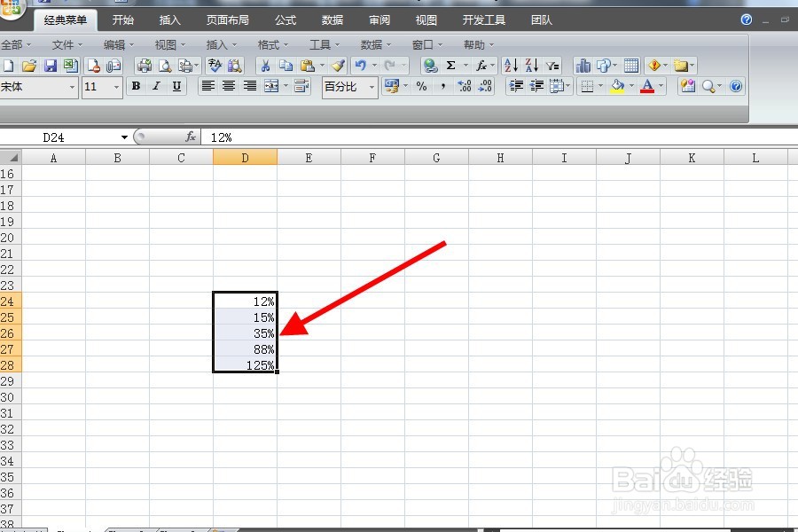This screenshot has height=532, width=798.
Task: Click the percent style button
Action: pos(421,87)
